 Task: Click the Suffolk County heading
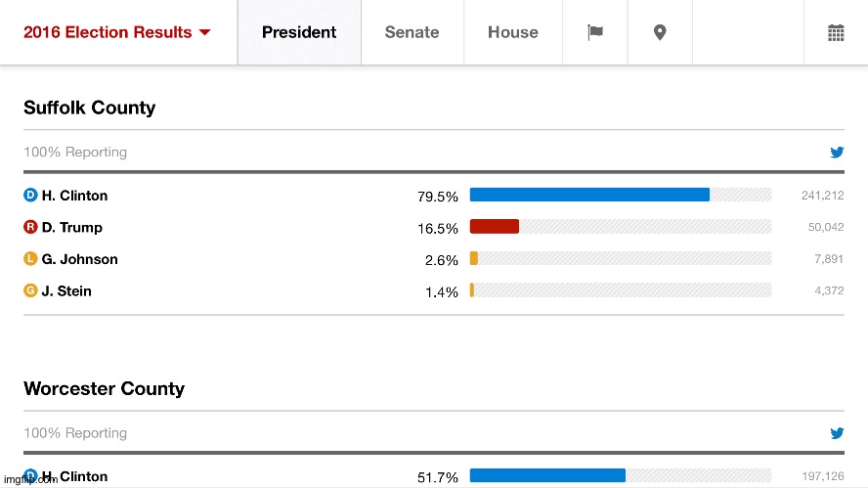click(x=90, y=108)
